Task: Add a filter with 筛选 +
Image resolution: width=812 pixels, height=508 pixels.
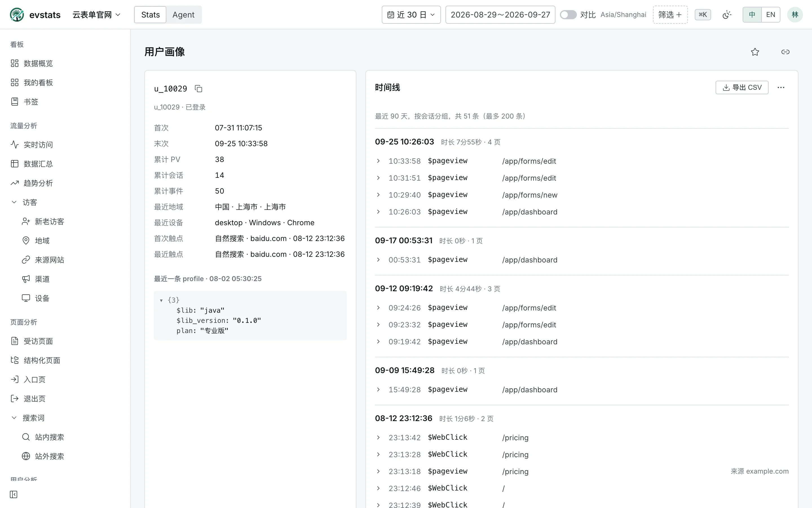Action: coord(670,15)
